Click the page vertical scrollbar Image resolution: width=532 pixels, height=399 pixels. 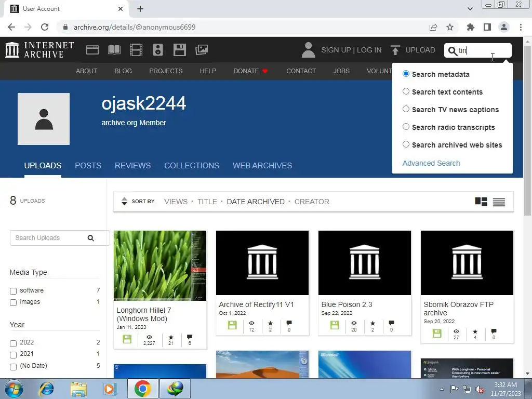coord(527,130)
